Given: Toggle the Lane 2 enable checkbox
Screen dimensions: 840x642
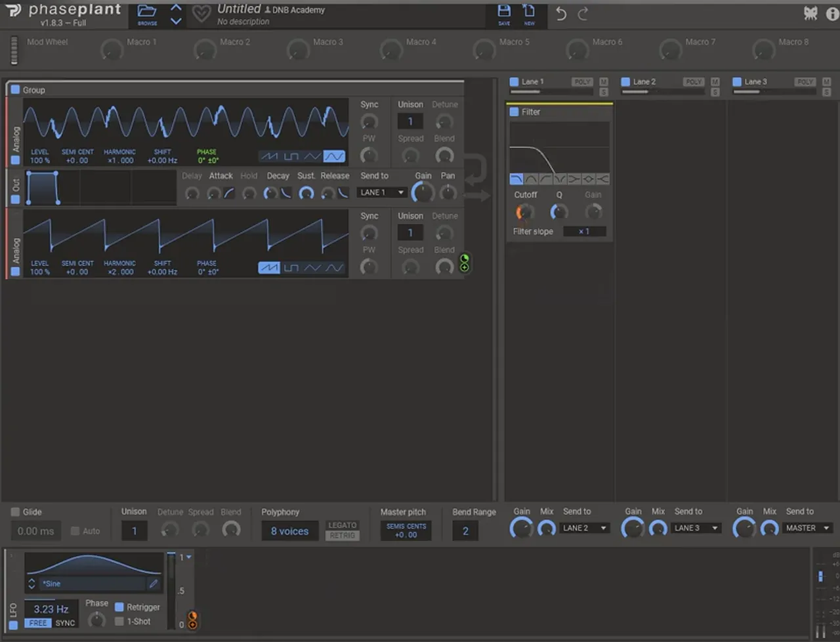Looking at the screenshot, I should pyautogui.click(x=625, y=82).
